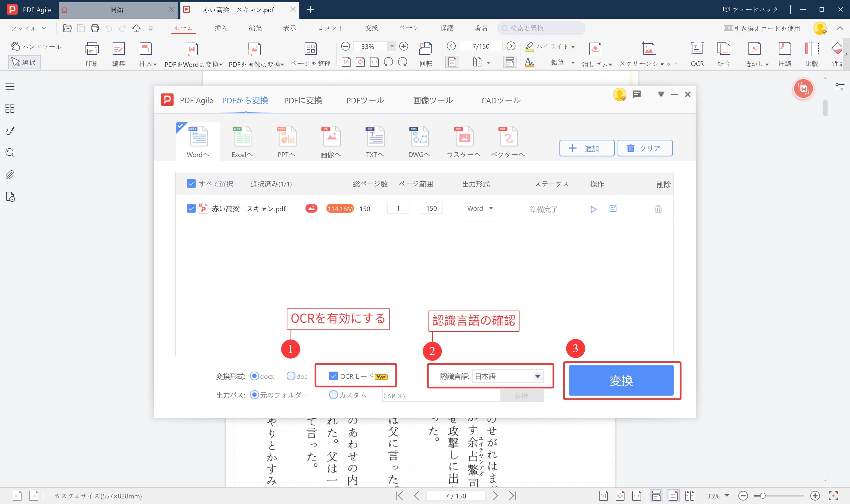850x504 pixels.
Task: Enable the OCRモード checkbox
Action: point(333,376)
